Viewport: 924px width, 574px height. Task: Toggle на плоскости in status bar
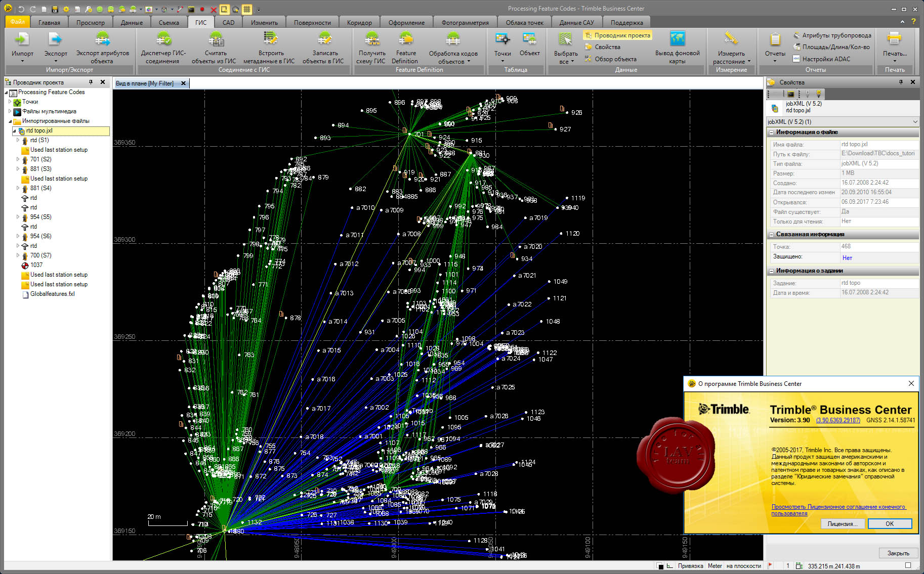pyautogui.click(x=743, y=566)
